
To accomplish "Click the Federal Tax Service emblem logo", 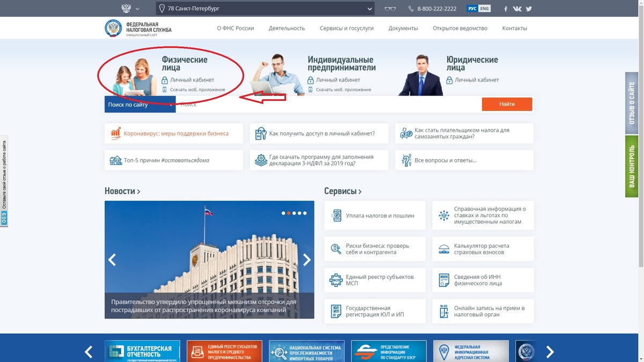I will pos(113,28).
